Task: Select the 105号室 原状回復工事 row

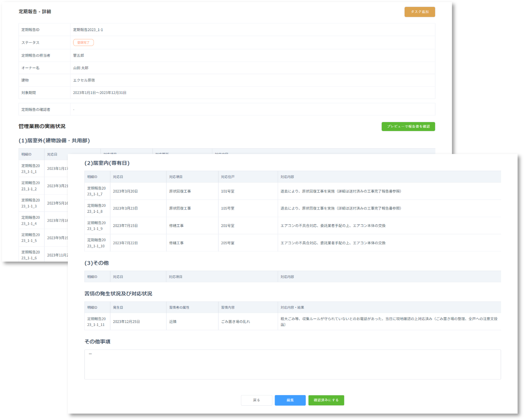Action: (x=227, y=208)
